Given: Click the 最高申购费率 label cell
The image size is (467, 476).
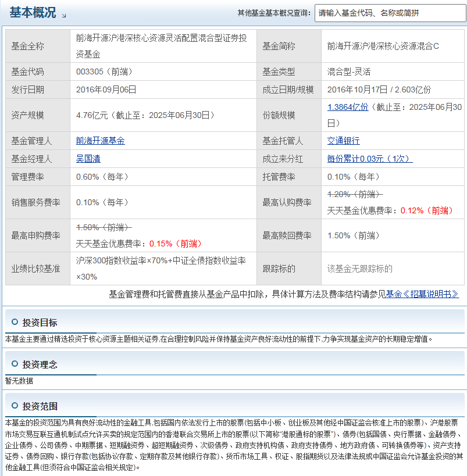Looking at the screenshot, I should [x=38, y=235].
